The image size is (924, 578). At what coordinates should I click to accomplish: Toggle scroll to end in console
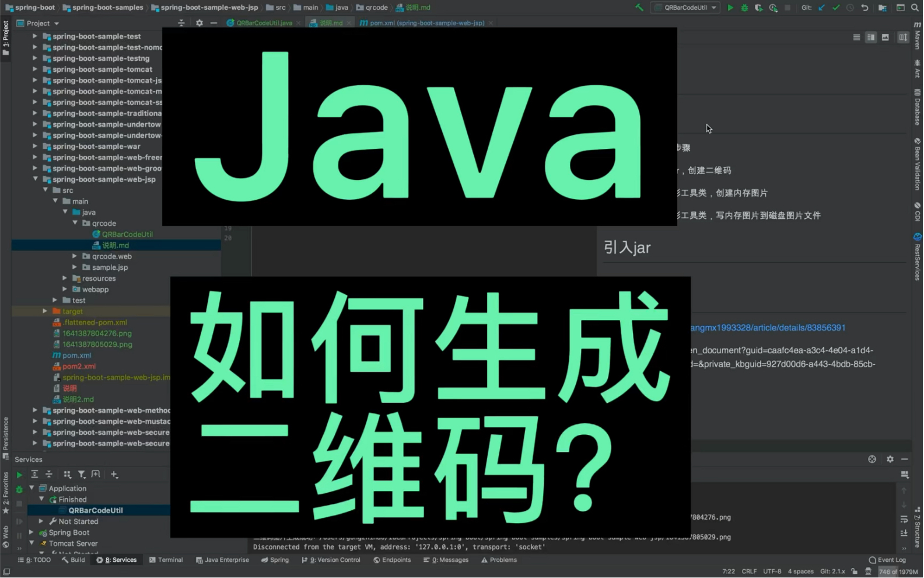click(x=904, y=533)
